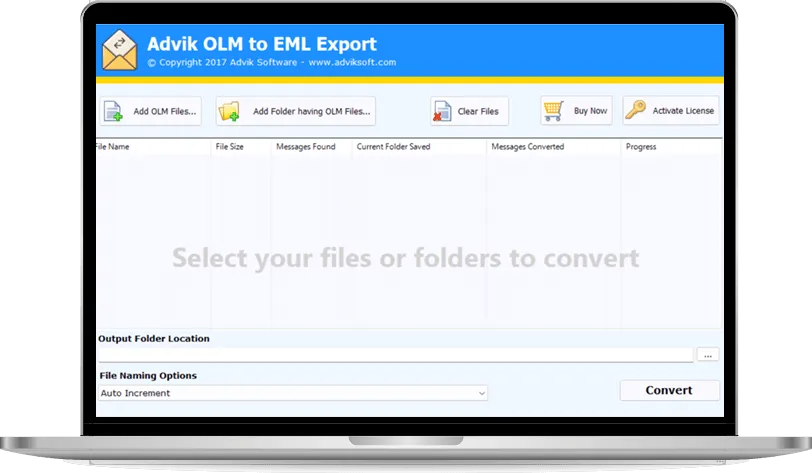Screen dimensions: 812x473
Task: Click the Buy Now shopping cart icon
Action: tap(553, 111)
